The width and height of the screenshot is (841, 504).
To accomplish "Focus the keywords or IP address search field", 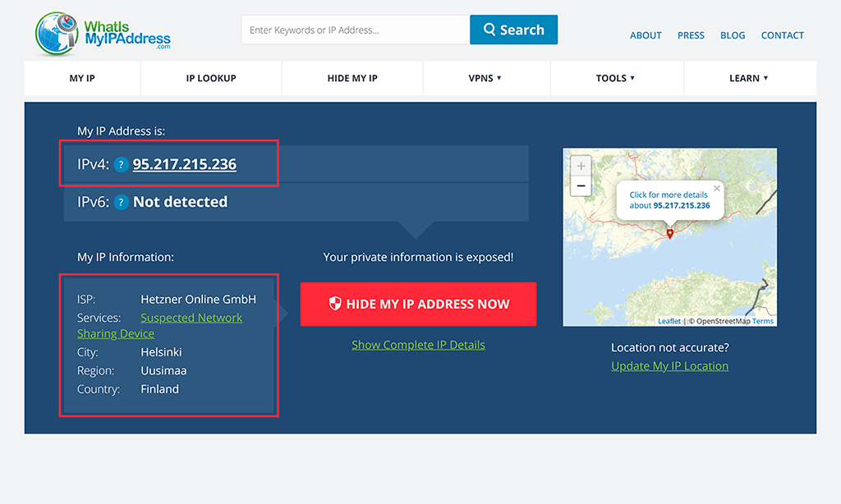I will tap(356, 30).
